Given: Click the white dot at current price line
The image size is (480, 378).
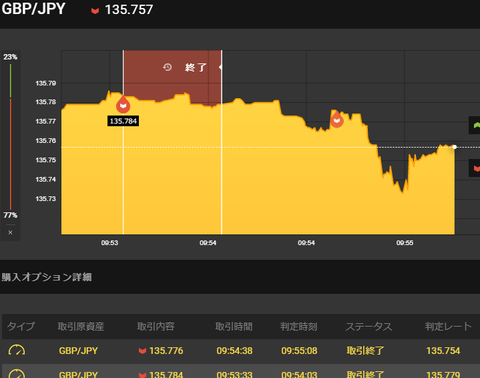Looking at the screenshot, I should [x=454, y=147].
